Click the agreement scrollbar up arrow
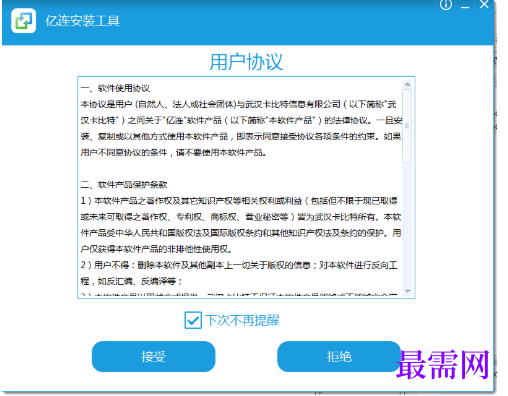This screenshot has width=508, height=396. click(407, 84)
